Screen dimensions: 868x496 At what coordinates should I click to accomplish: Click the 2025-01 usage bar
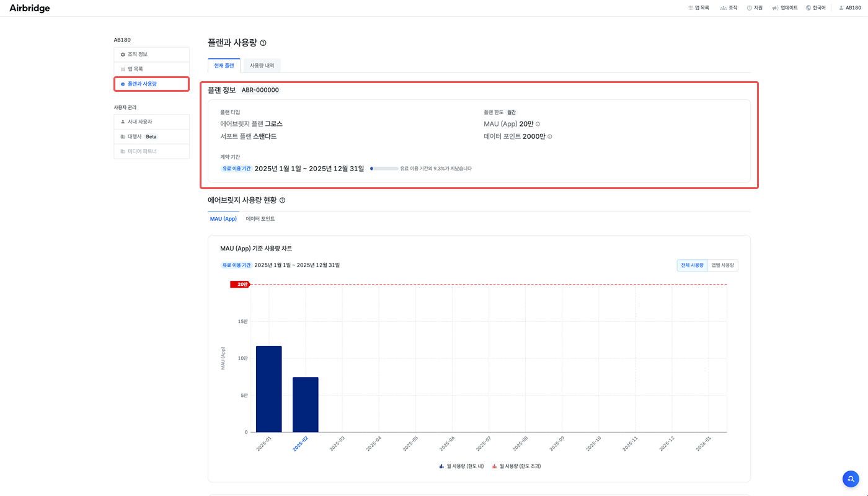coord(268,389)
